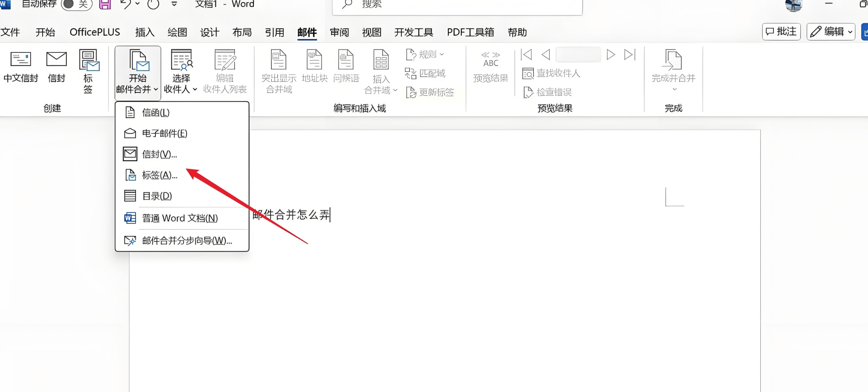The width and height of the screenshot is (868, 392).
Task: Run 检查错误 for the mail merge
Action: tap(549, 92)
